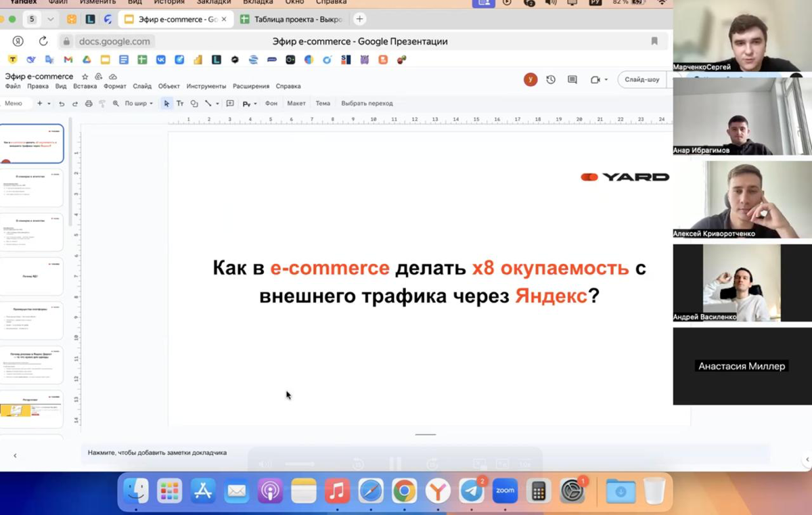Open new slide dropdown arrow
Screen dimensions: 812x515
[49, 104]
